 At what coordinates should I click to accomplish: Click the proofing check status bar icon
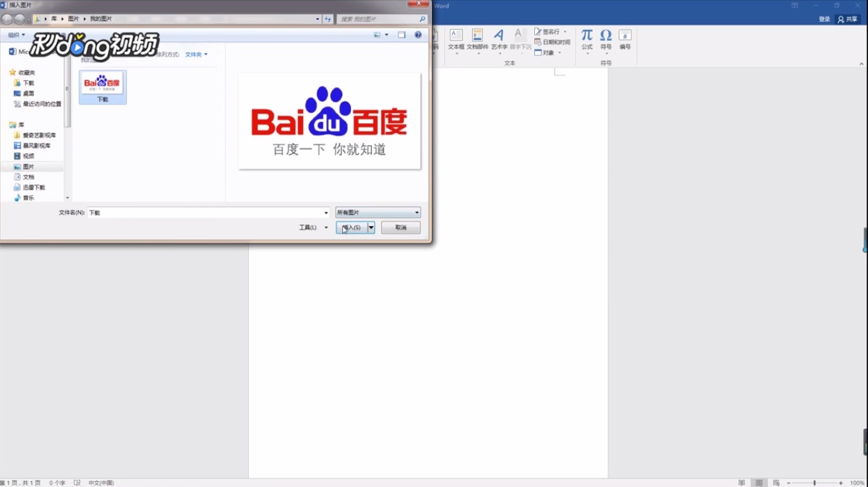(77, 483)
